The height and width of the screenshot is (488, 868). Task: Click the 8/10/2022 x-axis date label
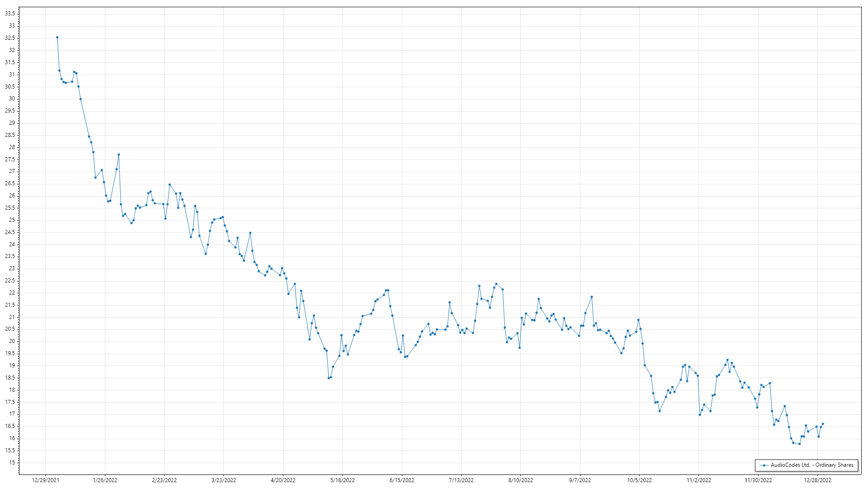[520, 480]
